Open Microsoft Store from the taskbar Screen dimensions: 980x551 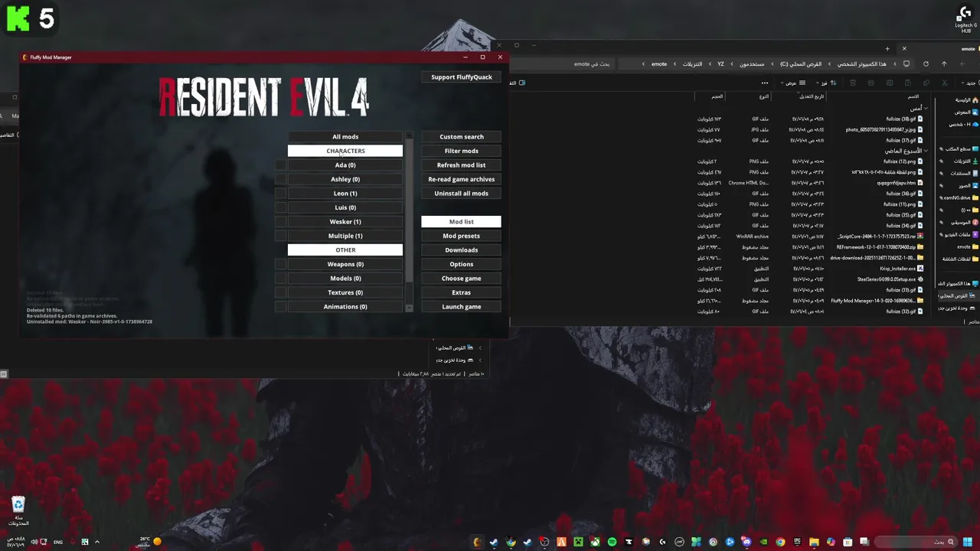click(x=848, y=542)
